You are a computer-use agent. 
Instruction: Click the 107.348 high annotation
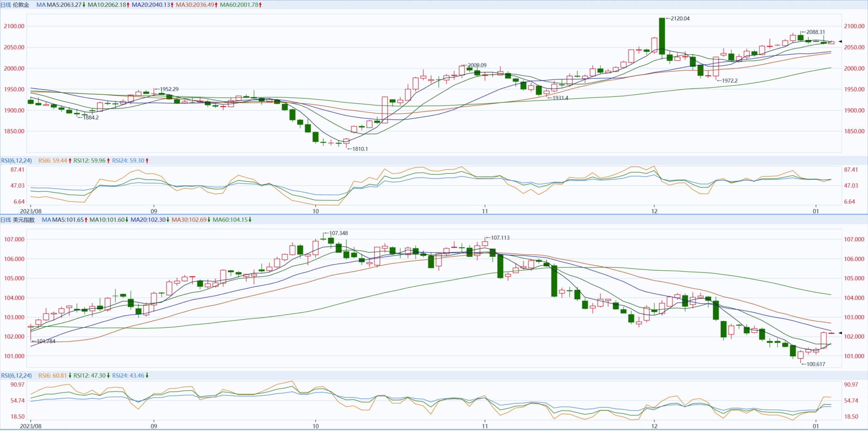point(336,234)
